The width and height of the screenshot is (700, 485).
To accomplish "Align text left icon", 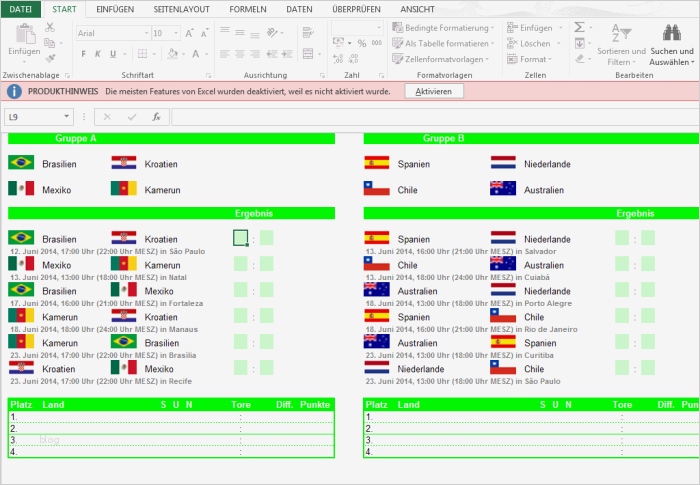I will [x=225, y=54].
